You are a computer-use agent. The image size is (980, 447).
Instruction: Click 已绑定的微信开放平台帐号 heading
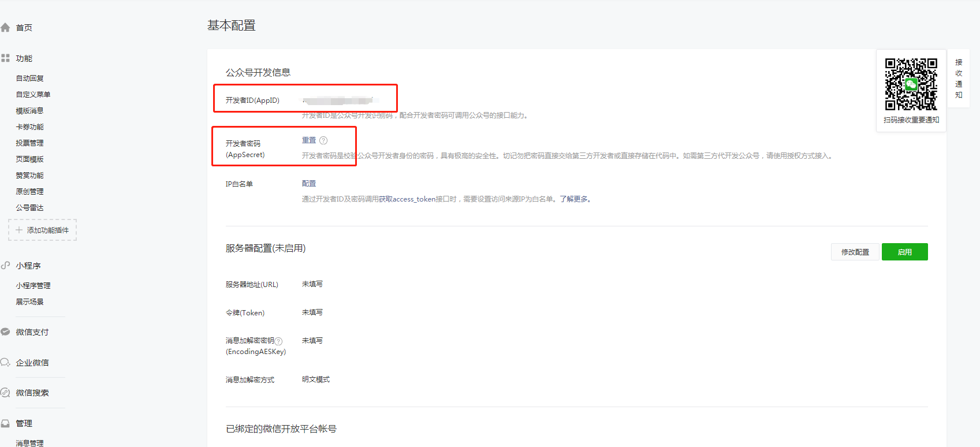click(281, 429)
